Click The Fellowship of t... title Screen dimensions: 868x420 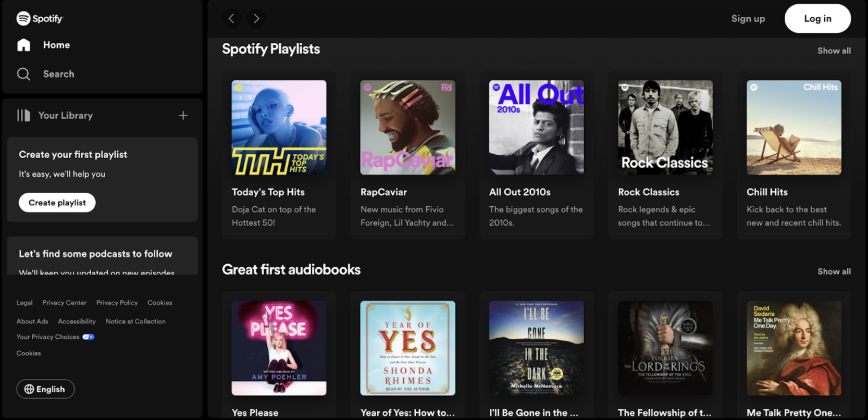(x=664, y=413)
